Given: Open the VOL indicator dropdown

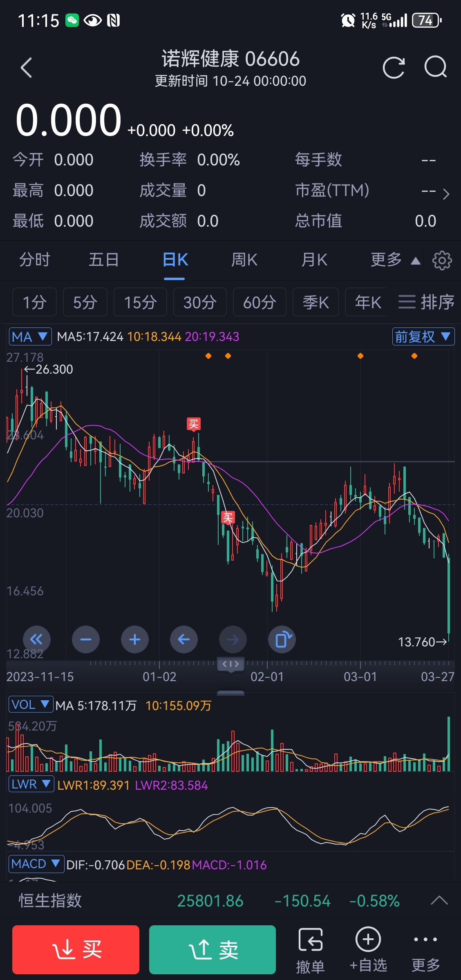Looking at the screenshot, I should pos(31,704).
